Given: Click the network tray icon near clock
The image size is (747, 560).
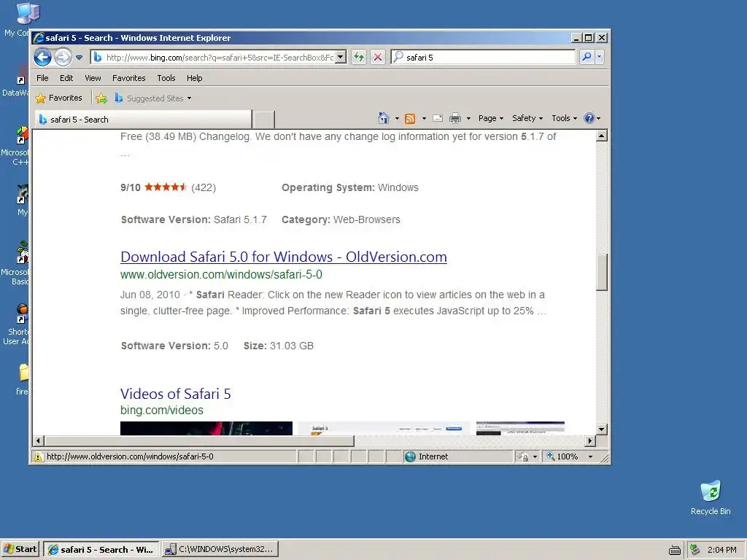Looking at the screenshot, I should click(x=695, y=550).
